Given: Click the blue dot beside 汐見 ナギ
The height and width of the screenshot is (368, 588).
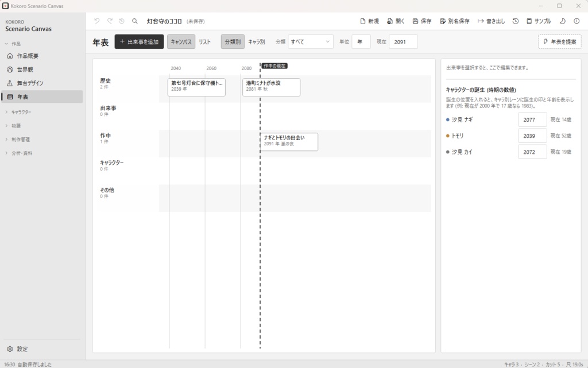Looking at the screenshot, I should tap(448, 119).
